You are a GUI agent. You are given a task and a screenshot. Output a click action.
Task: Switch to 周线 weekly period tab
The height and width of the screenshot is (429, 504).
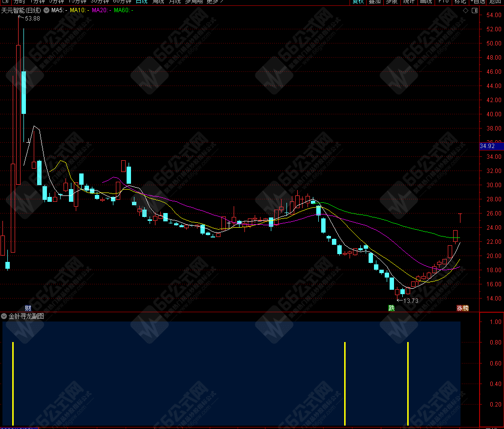pos(158,1)
